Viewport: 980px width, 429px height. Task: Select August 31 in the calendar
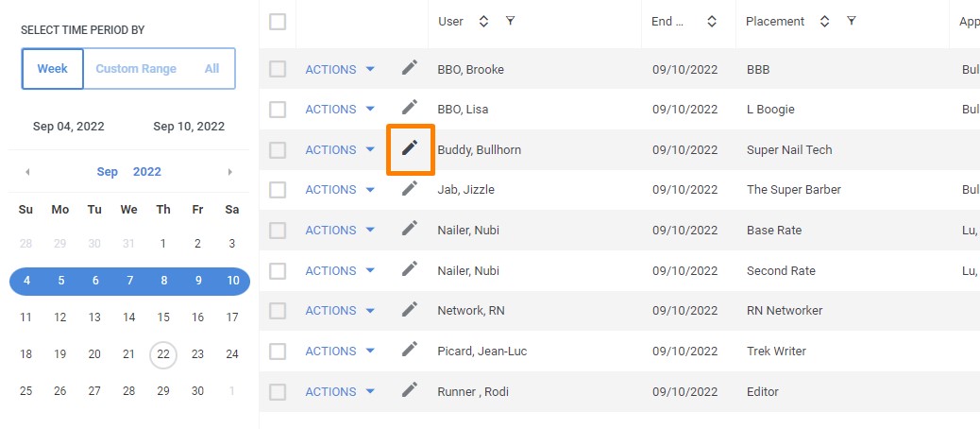pos(128,244)
